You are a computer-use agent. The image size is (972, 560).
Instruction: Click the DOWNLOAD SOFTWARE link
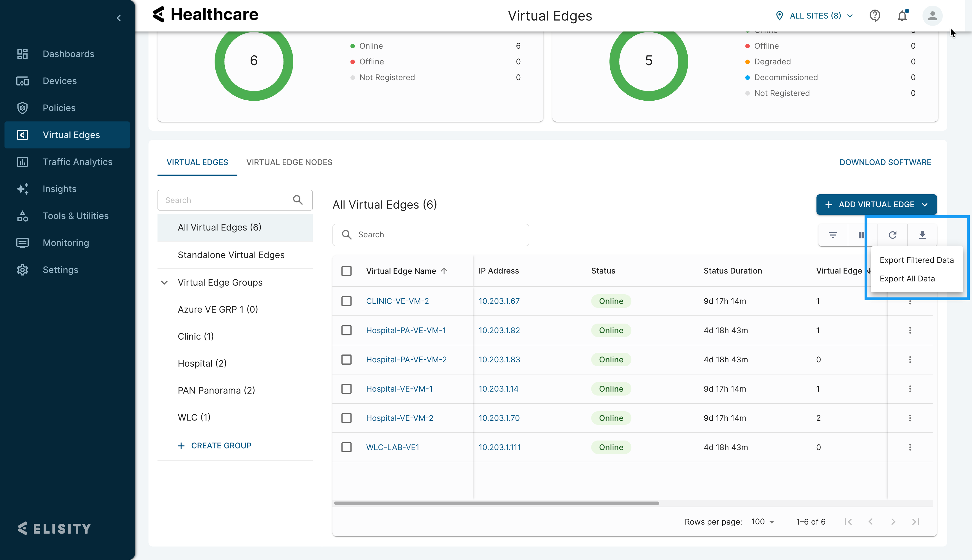(x=885, y=162)
